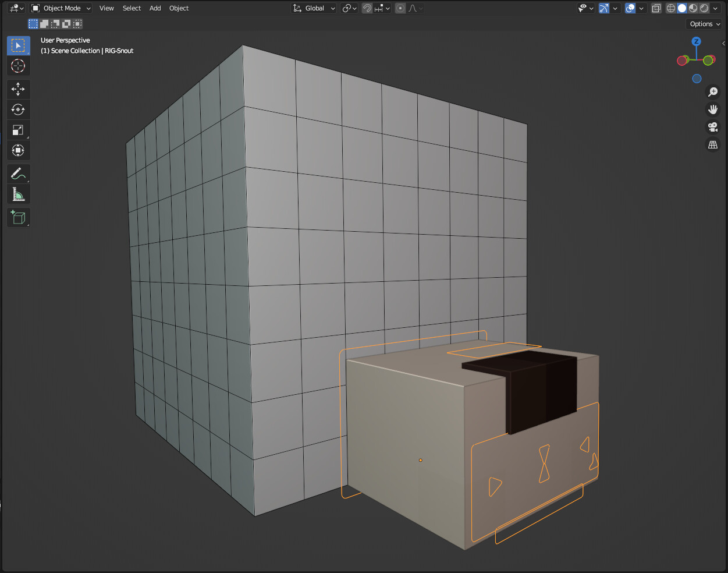
Task: Switch to wireframe viewport shading
Action: pos(671,8)
